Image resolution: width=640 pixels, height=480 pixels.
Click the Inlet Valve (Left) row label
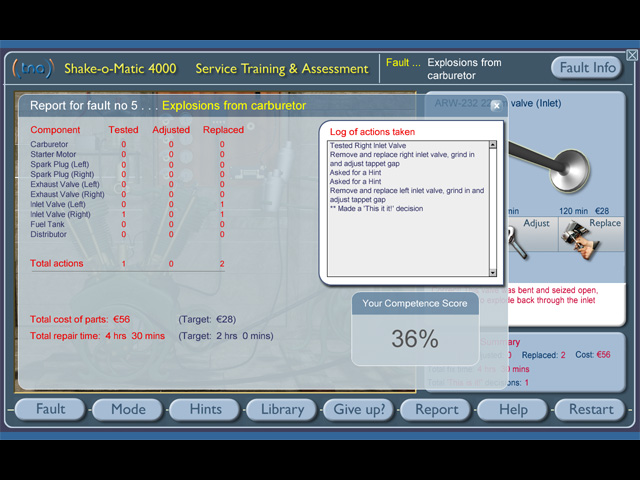(x=58, y=204)
